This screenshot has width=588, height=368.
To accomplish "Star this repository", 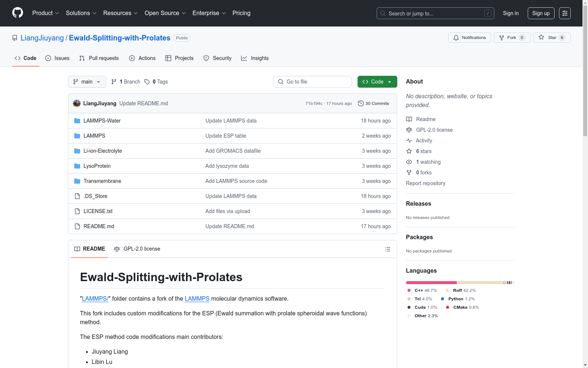I will [552, 38].
